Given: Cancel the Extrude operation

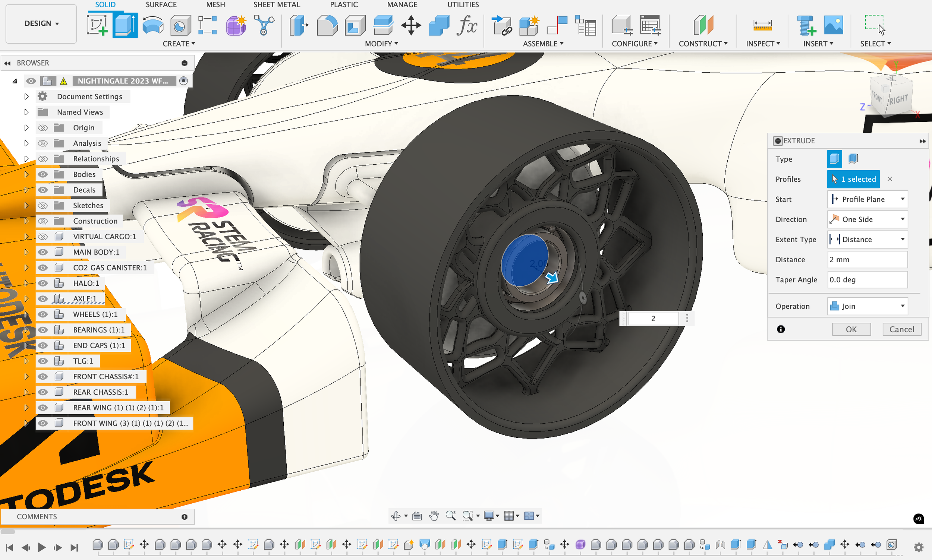Looking at the screenshot, I should click(x=901, y=329).
